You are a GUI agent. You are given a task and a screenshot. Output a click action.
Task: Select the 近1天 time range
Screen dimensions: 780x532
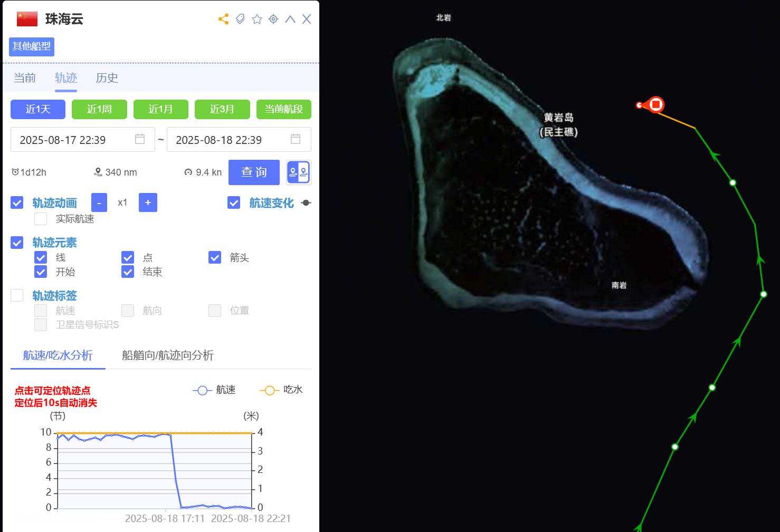[x=38, y=109]
